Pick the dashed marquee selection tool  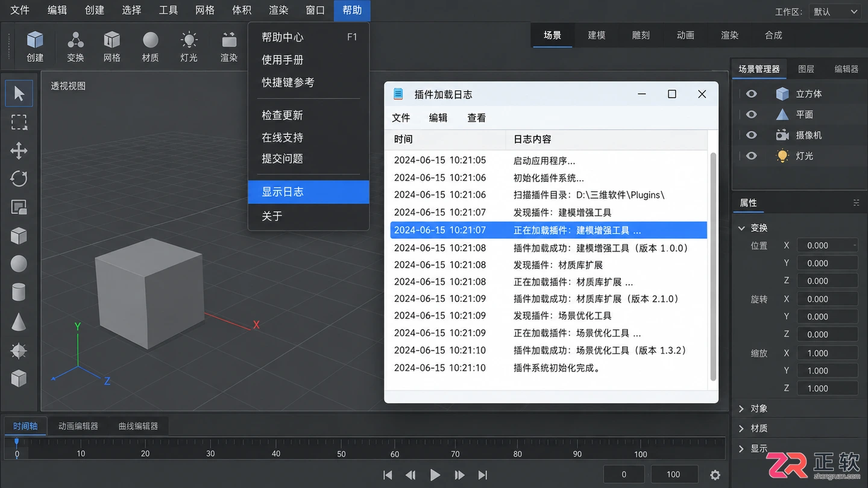pyautogui.click(x=19, y=122)
